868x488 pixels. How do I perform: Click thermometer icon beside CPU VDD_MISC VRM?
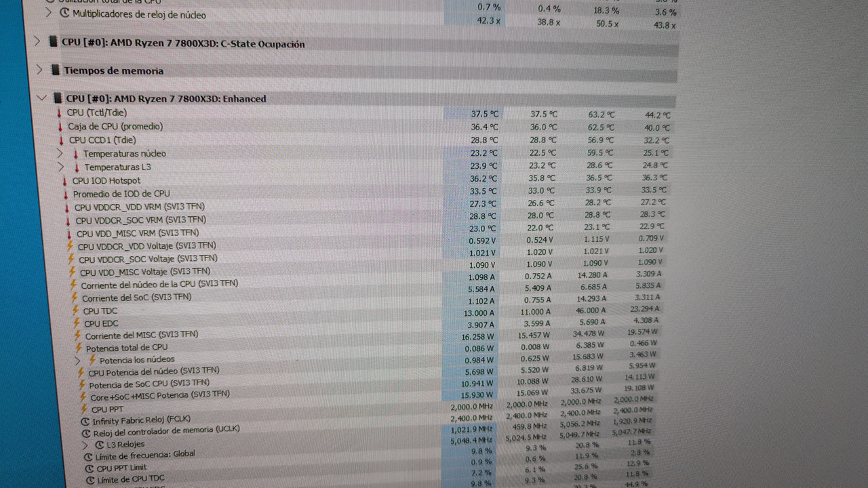coord(68,233)
